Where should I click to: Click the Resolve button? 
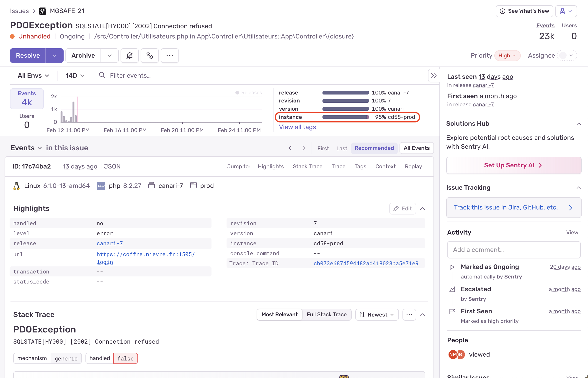click(x=28, y=56)
